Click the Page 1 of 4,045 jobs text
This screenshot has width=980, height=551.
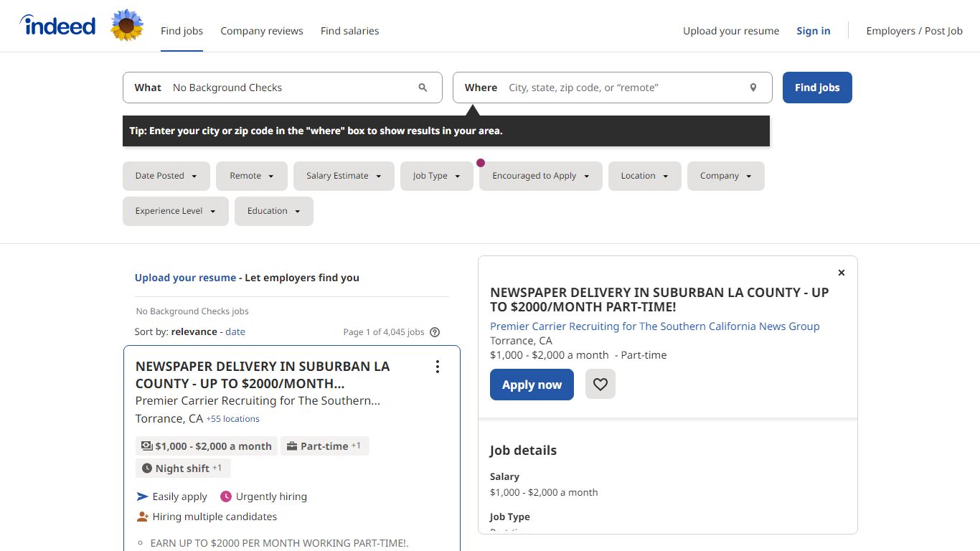[x=384, y=332]
